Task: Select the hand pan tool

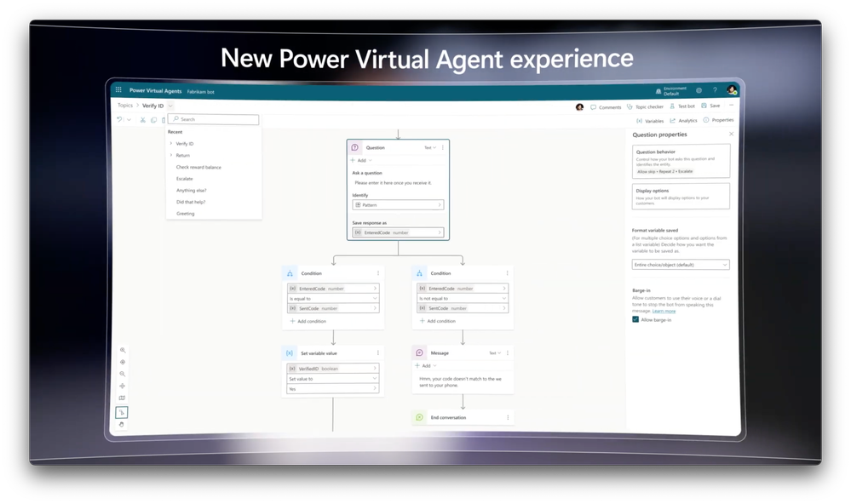Action: click(122, 425)
